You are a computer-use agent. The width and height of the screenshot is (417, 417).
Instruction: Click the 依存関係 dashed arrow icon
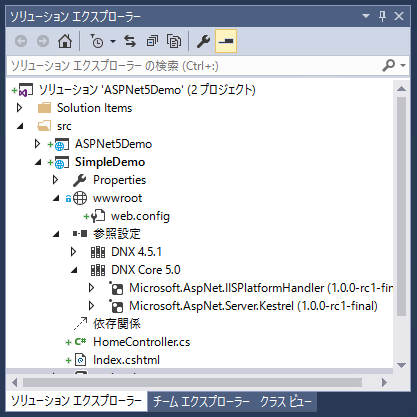(x=80, y=324)
